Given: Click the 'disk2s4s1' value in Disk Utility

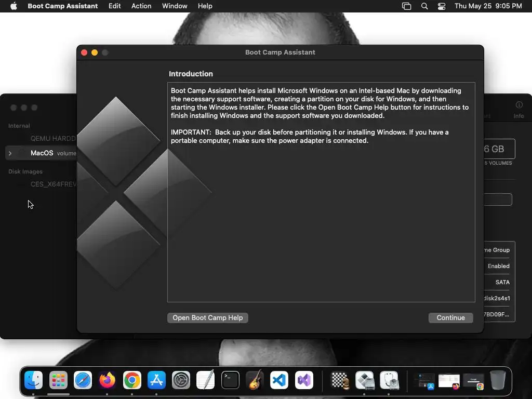Looking at the screenshot, I should pyautogui.click(x=497, y=298).
